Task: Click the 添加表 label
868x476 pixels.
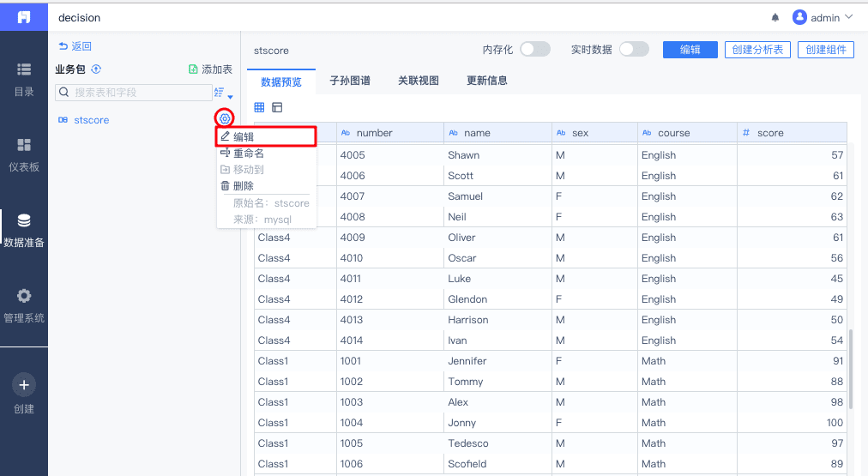Action: (217, 69)
